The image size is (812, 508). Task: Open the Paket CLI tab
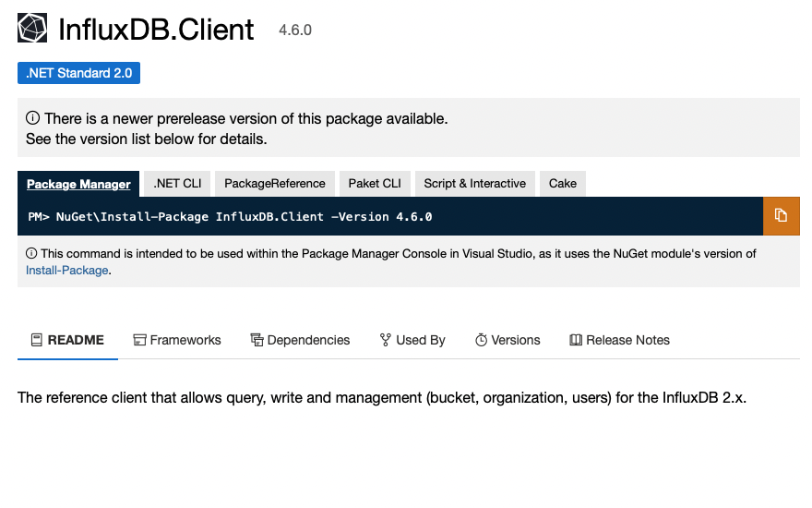pyautogui.click(x=375, y=184)
